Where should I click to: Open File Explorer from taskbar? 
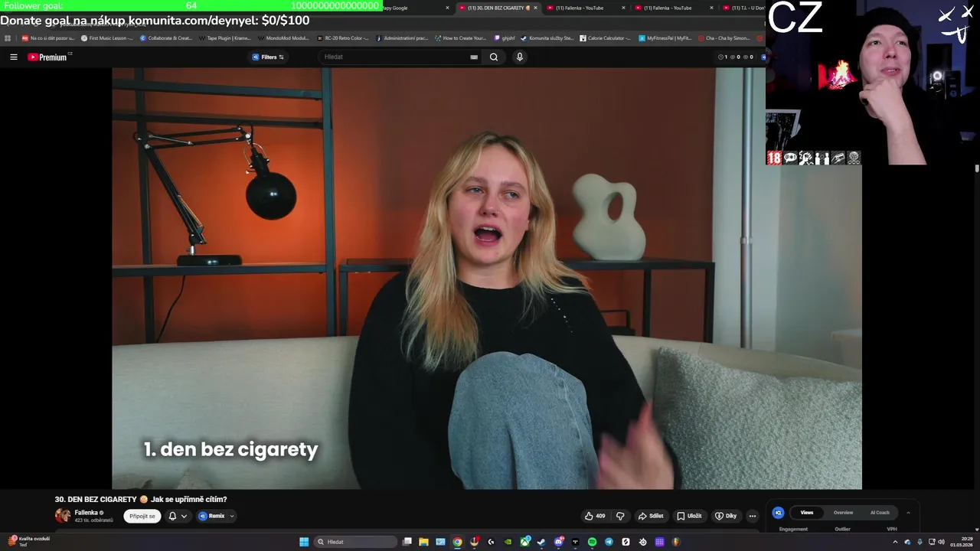[423, 542]
